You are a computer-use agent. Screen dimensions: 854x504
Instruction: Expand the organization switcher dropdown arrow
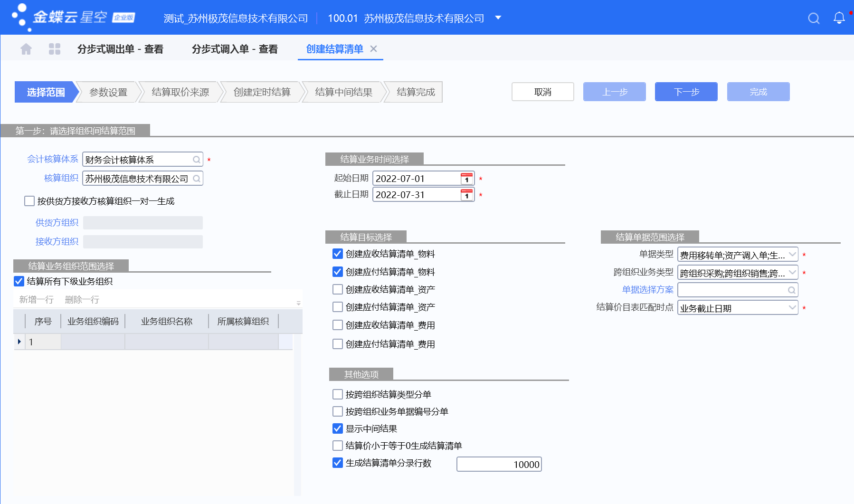498,18
